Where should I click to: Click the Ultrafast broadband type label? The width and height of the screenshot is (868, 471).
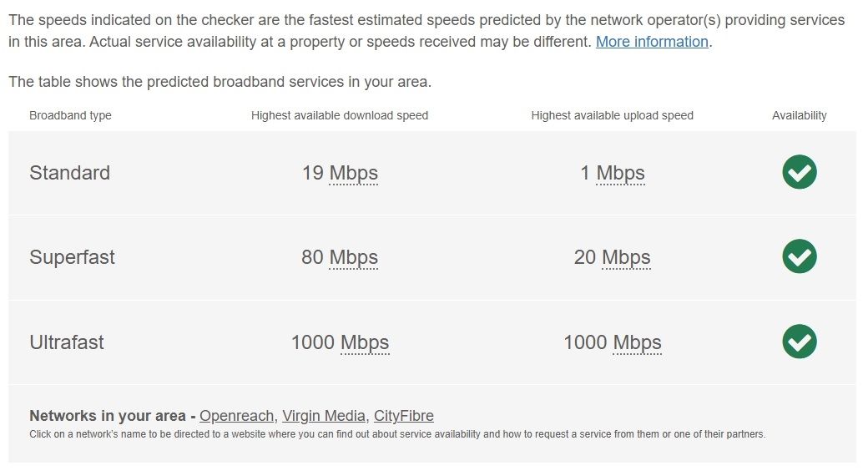tap(67, 342)
